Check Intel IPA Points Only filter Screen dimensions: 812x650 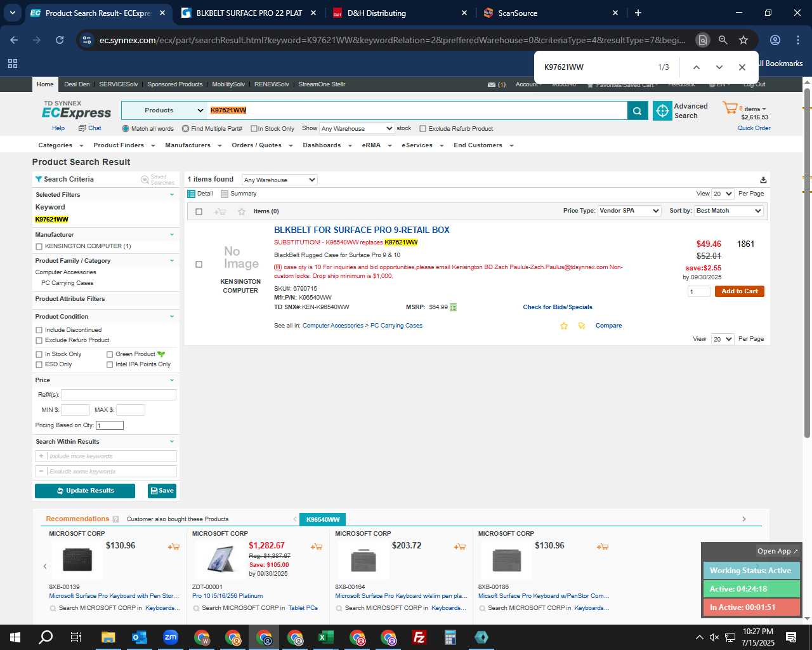point(110,364)
